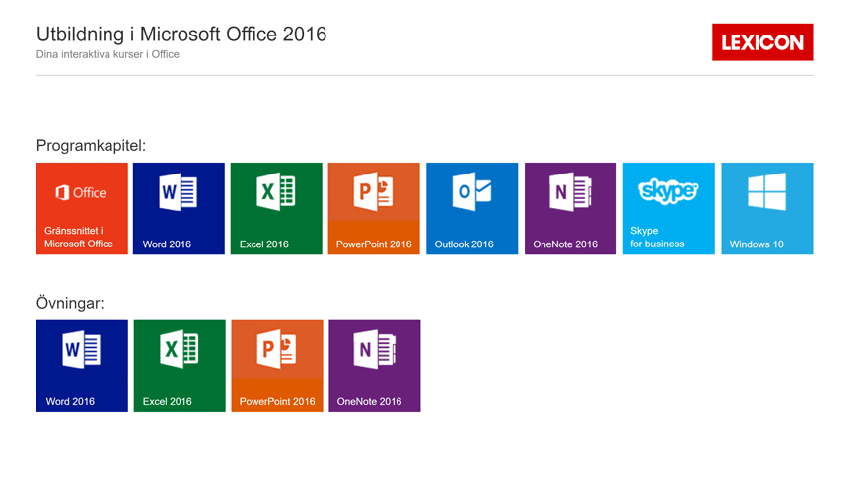This screenshot has width=868, height=487.
Task: Open PowerPoint 2016 under Programkapitel
Action: tap(374, 209)
